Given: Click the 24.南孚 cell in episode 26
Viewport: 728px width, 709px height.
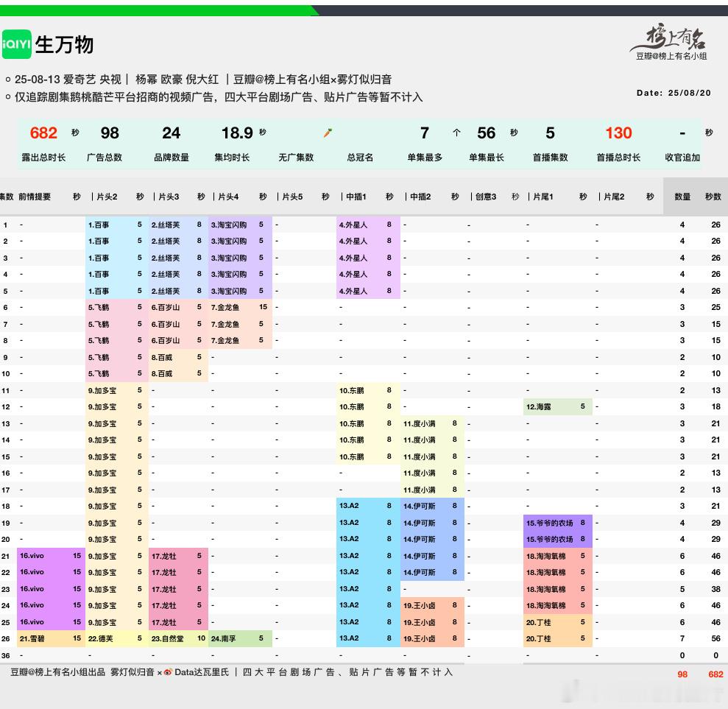Looking at the screenshot, I should pos(240,638).
